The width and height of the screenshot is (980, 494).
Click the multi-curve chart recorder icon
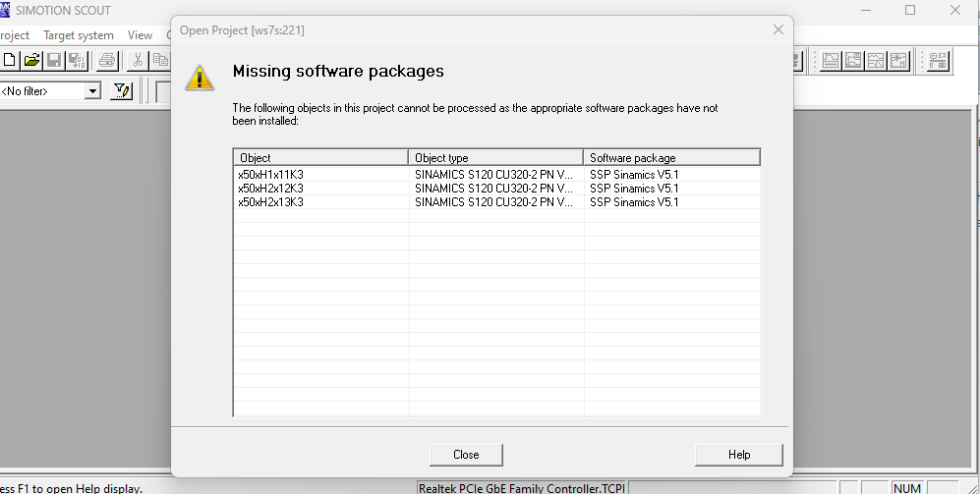pyautogui.click(x=853, y=61)
